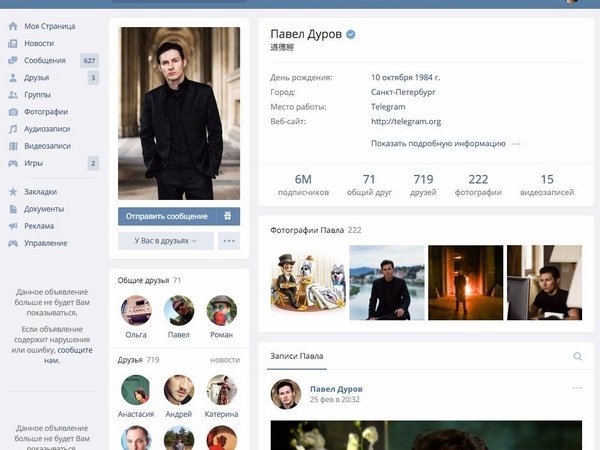Open the riverside photo thumbnail
This screenshot has width=600, height=450.
pyautogui.click(x=387, y=283)
